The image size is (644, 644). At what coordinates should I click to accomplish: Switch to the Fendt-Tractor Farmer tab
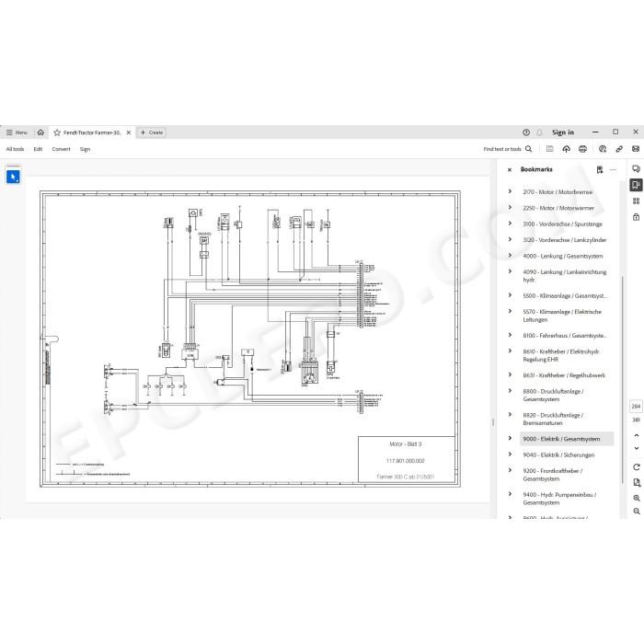92,132
